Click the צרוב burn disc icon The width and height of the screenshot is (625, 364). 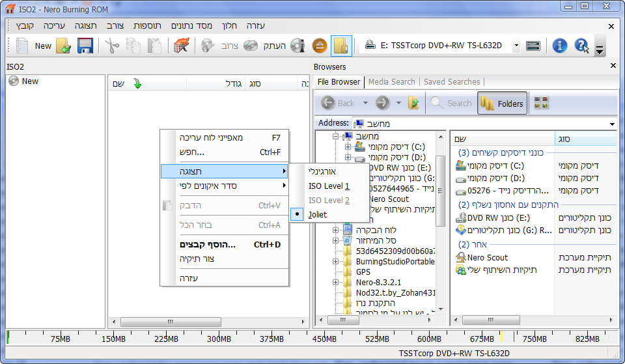pos(207,46)
